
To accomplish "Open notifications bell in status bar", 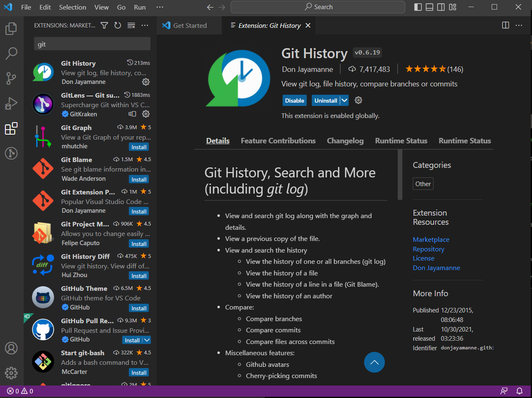I will [520, 391].
